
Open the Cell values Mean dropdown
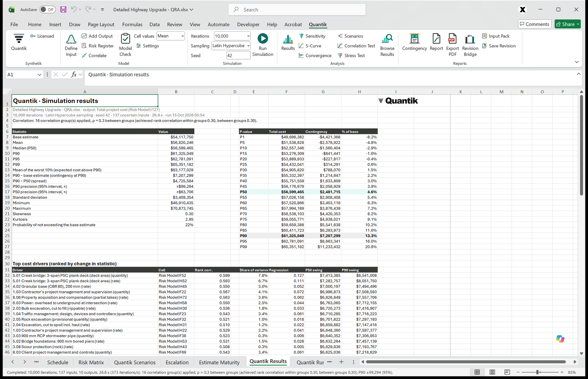pyautogui.click(x=171, y=36)
